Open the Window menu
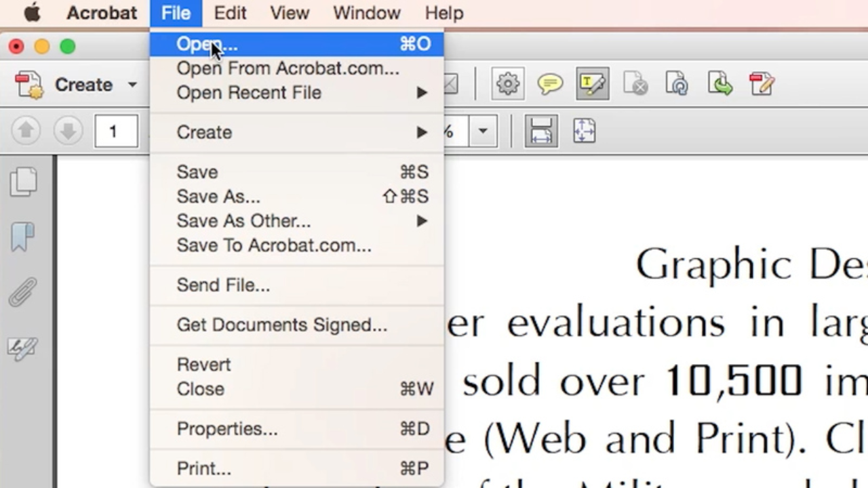 pos(368,12)
